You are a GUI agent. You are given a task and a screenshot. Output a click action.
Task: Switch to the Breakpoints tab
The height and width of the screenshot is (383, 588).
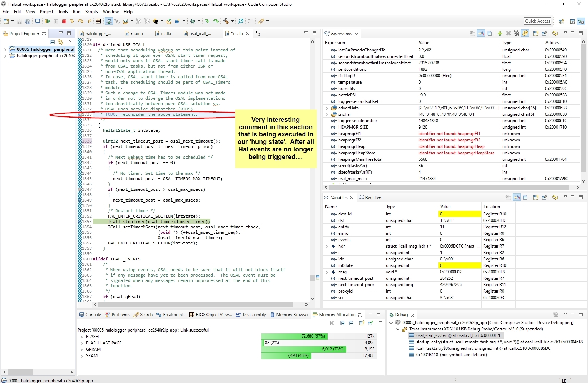point(171,315)
